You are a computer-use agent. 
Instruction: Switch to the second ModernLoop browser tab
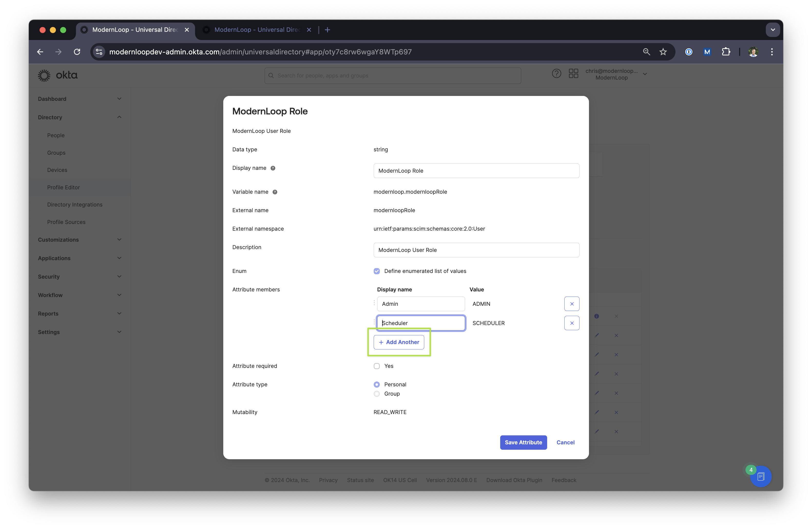tap(257, 30)
